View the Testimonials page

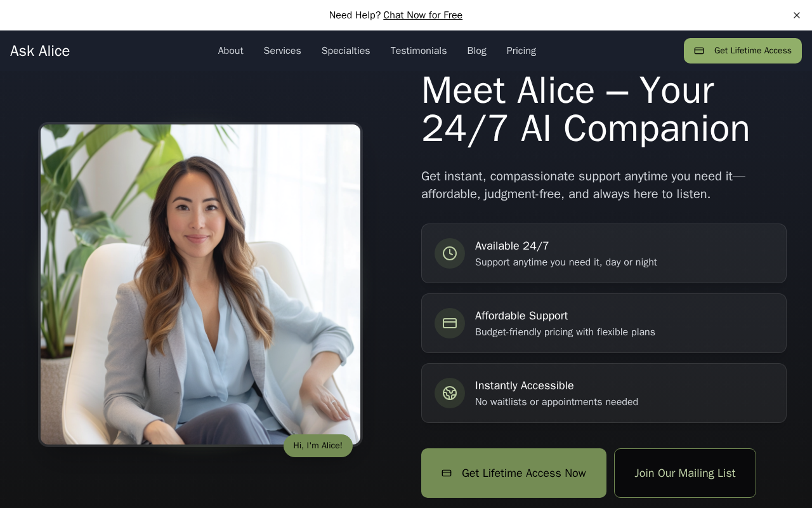(x=419, y=51)
